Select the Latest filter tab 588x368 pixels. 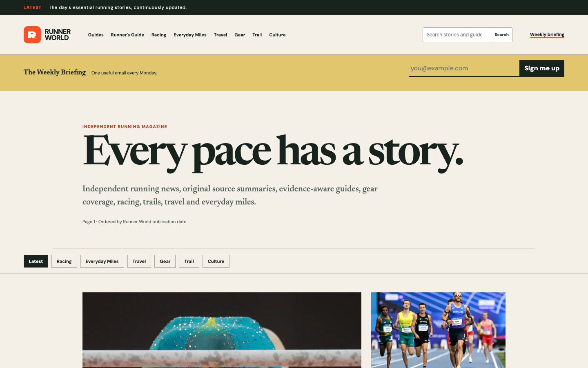(x=36, y=261)
